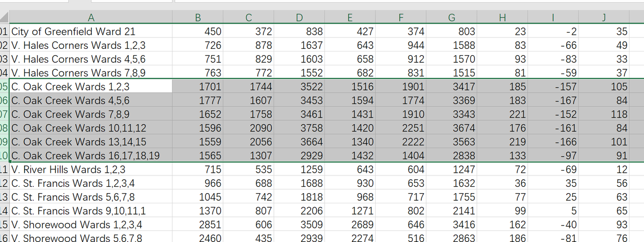Click the cell with value 1603
This screenshot has width=644, height=242.
[x=298, y=58]
